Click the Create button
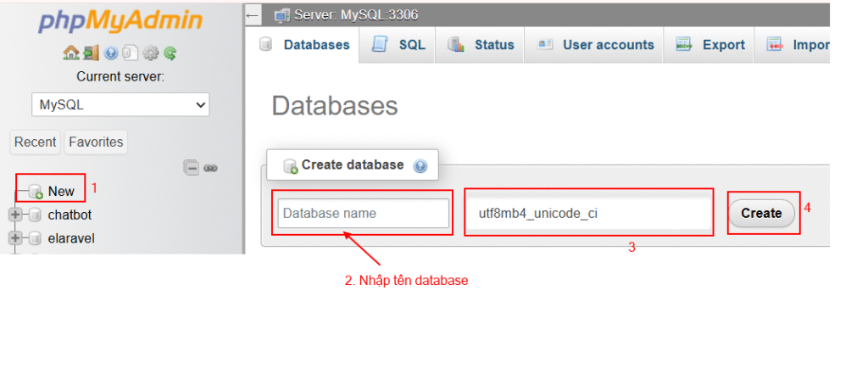The width and height of the screenshot is (868, 374). [762, 214]
